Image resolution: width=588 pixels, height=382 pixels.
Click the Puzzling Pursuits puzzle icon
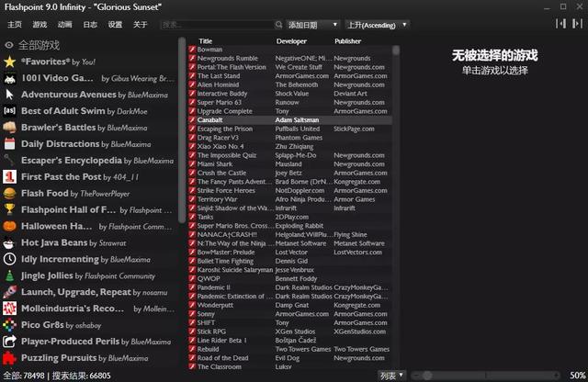coord(10,358)
